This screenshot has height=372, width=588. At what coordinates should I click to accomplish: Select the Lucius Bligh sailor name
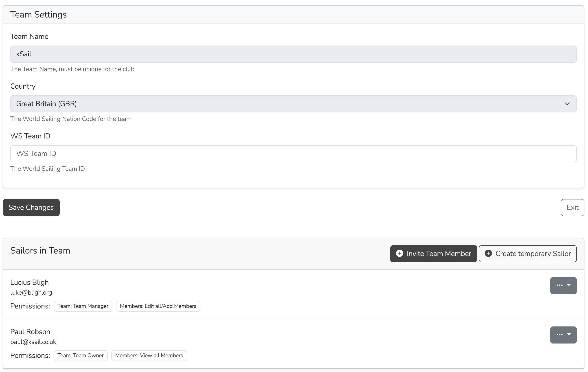30,282
